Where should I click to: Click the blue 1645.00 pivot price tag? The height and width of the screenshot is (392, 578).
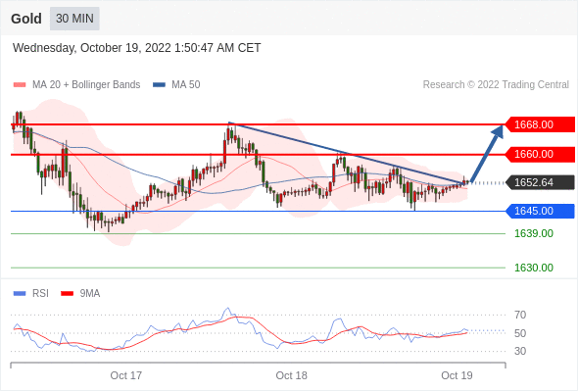pyautogui.click(x=540, y=211)
